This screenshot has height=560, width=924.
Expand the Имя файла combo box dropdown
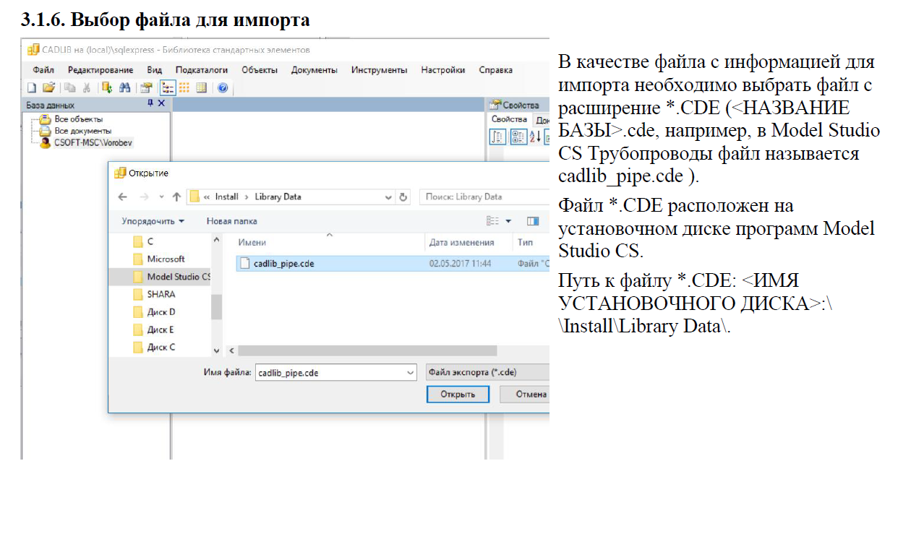click(x=411, y=373)
